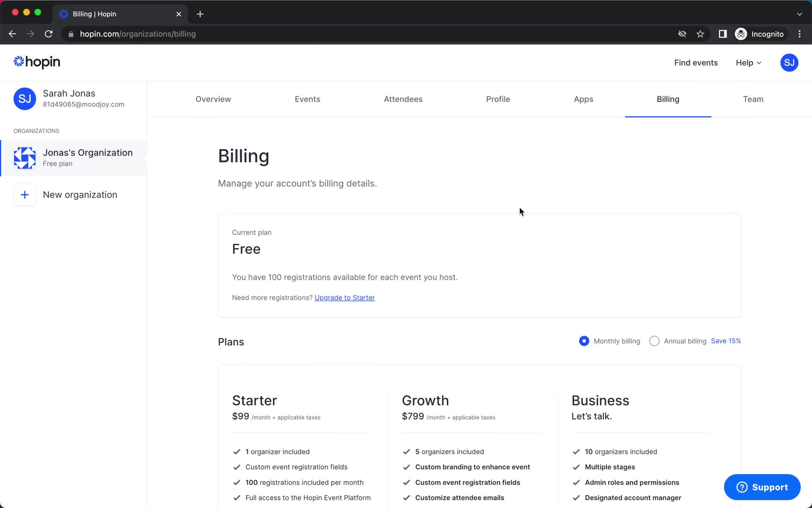
Task: Open a new browser tab
Action: point(200,14)
